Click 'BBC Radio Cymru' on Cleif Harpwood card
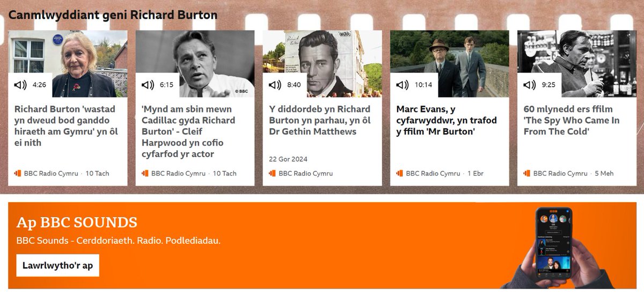Image resolution: width=644 pixels, height=296 pixels. [179, 173]
